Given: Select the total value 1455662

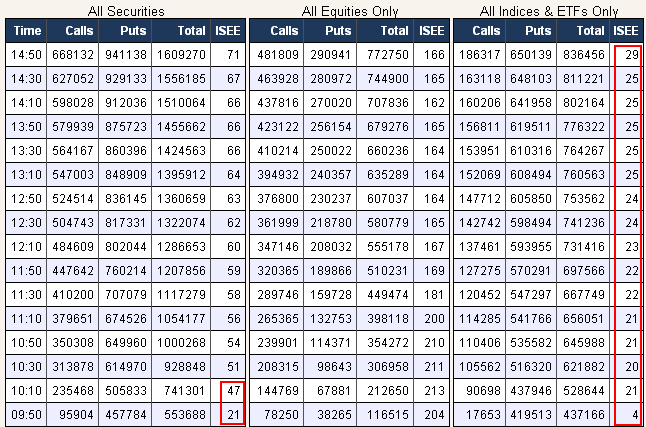Looking at the screenshot, I should click(x=181, y=127).
